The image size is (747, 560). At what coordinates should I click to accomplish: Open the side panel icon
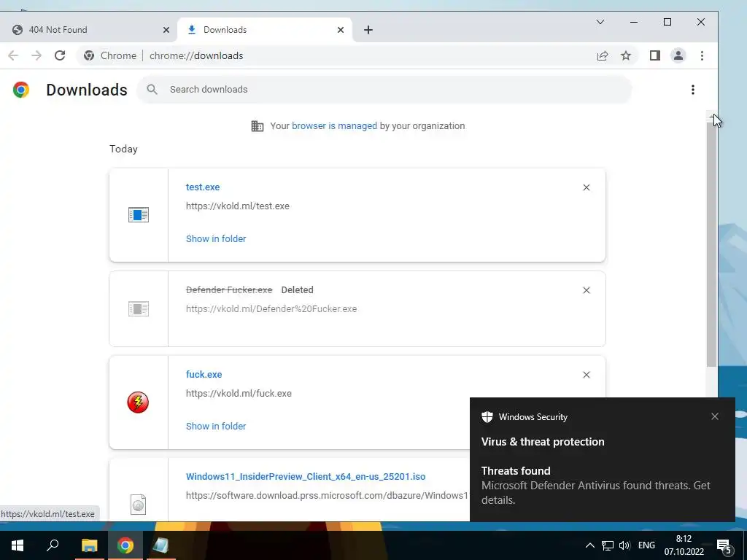coord(655,55)
